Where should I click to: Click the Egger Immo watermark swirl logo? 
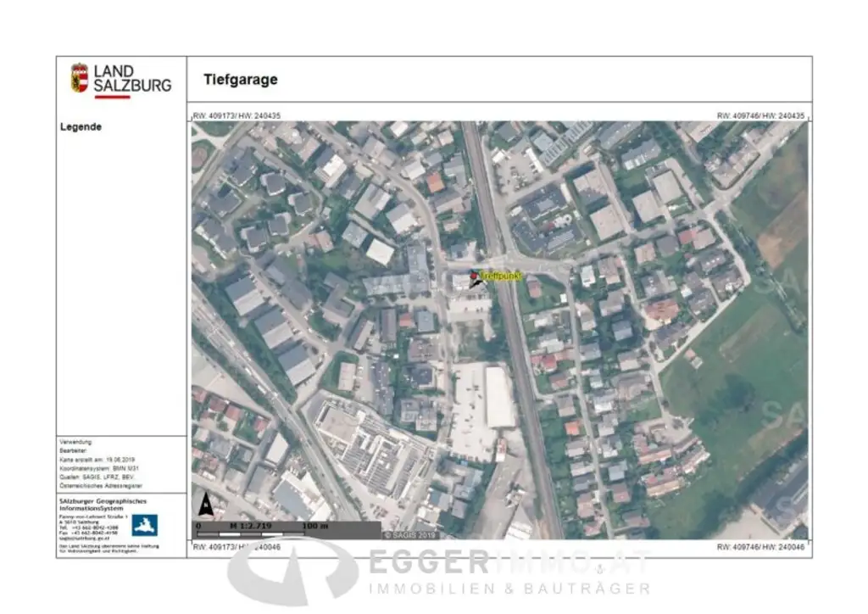click(292, 572)
